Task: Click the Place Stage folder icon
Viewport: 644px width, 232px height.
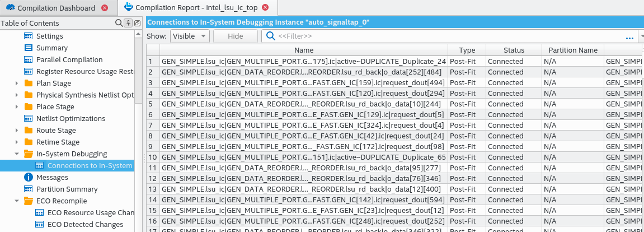Action: [x=29, y=106]
